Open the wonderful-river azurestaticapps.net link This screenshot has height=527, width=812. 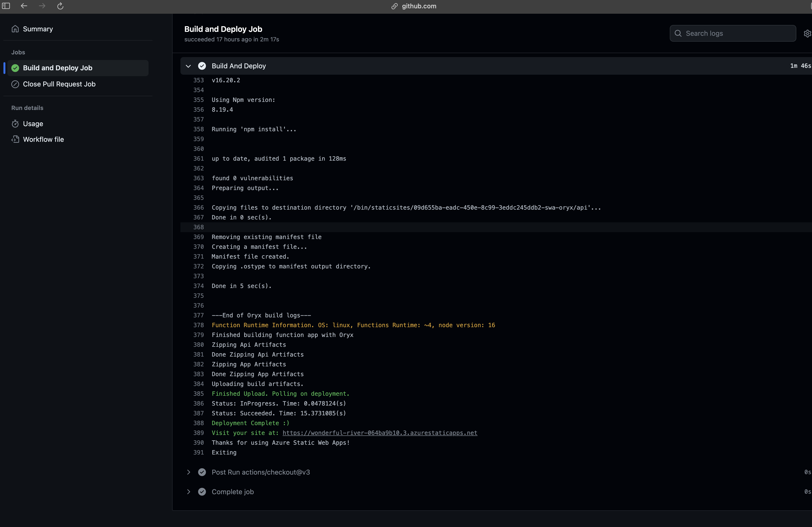(379, 433)
